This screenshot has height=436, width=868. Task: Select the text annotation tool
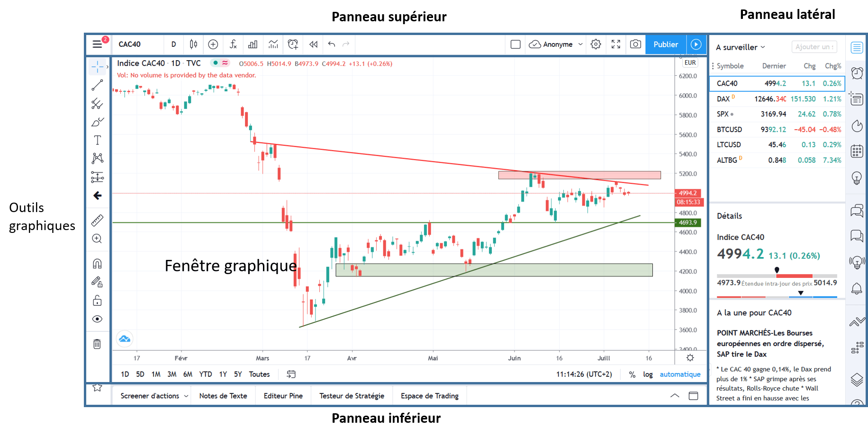(x=97, y=140)
